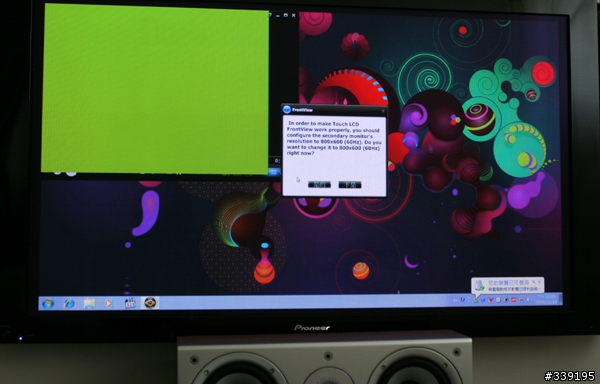Close the background media player window

(293, 15)
